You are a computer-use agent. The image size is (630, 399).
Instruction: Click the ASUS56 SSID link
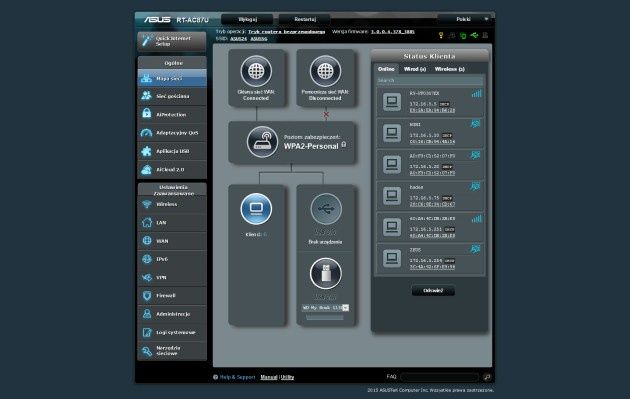pos(259,39)
